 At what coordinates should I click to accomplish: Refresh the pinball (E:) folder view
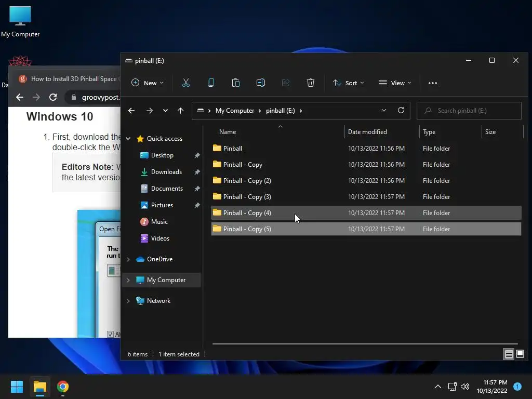click(401, 110)
